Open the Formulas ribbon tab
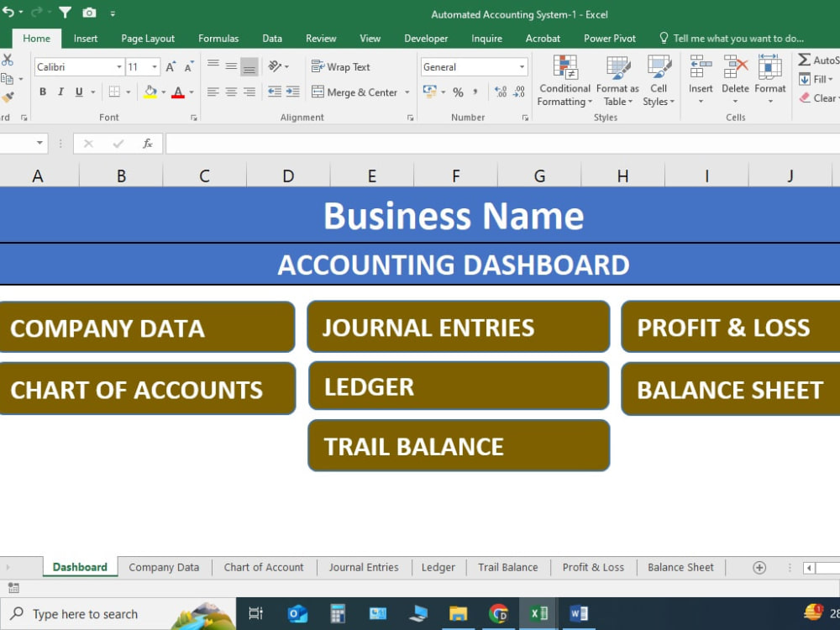Image resolution: width=840 pixels, height=630 pixels. coord(218,39)
